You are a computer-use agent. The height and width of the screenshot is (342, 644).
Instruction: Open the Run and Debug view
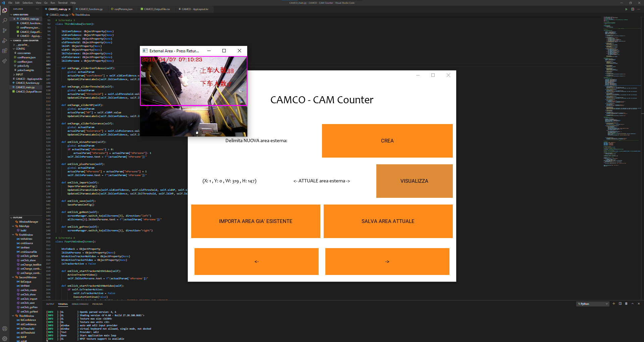click(5, 41)
